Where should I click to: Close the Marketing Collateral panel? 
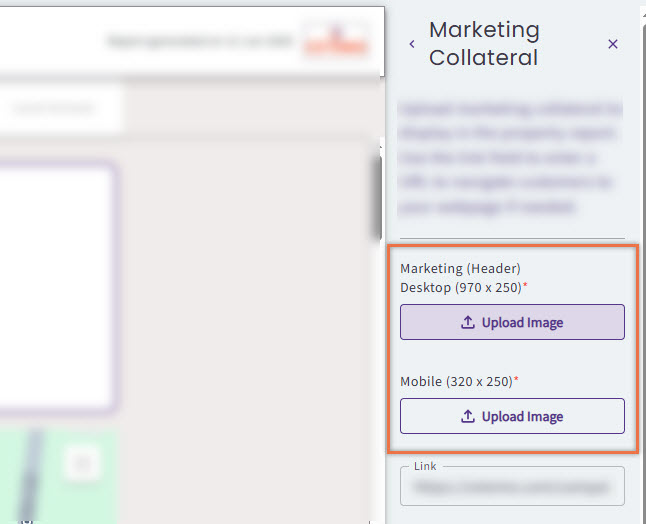[x=613, y=44]
